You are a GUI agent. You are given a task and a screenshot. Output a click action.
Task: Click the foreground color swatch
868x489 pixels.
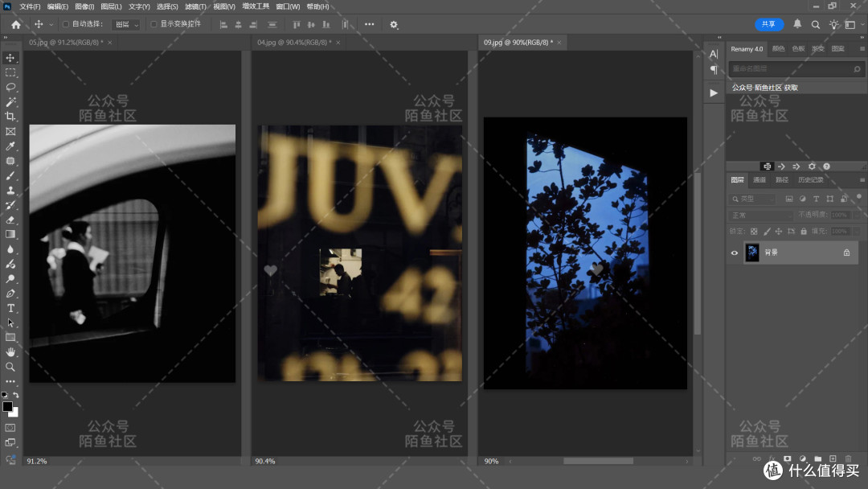pyautogui.click(x=7, y=407)
